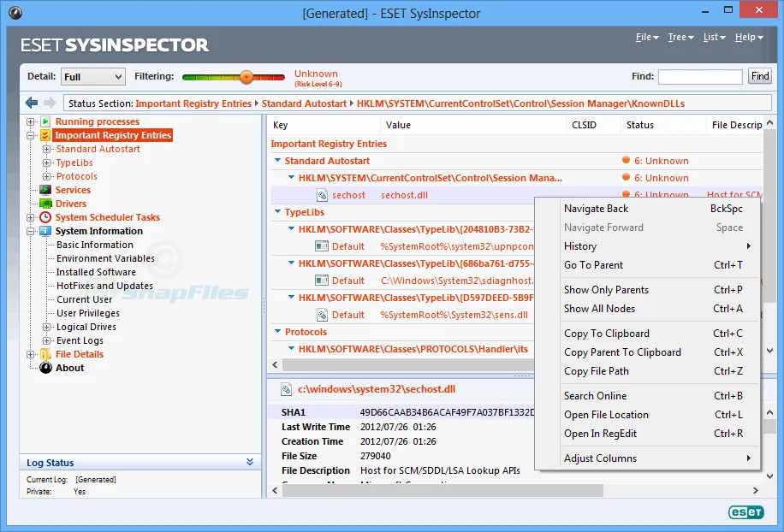The width and height of the screenshot is (784, 532).
Task: Click the Find text input field
Action: click(700, 76)
